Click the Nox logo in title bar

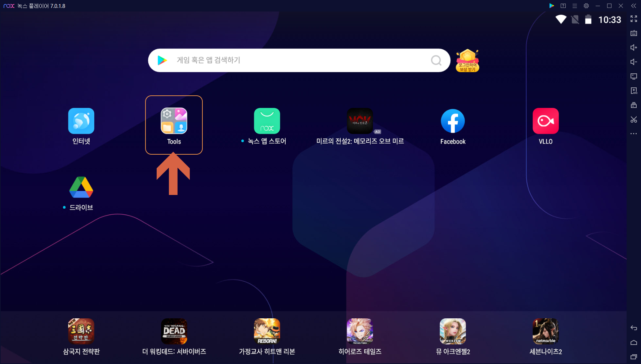[x=9, y=6]
